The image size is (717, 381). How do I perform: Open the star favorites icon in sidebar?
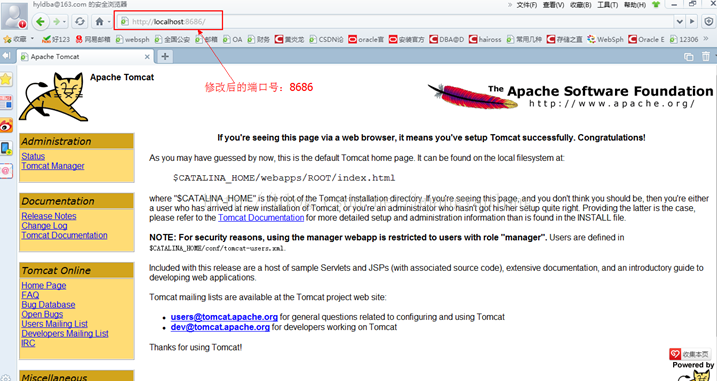(x=6, y=79)
